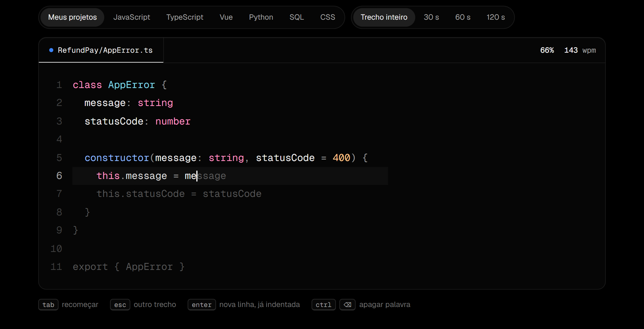Choose the TypeScript language filter
Viewport: 644px width, 329px height.
pos(185,17)
